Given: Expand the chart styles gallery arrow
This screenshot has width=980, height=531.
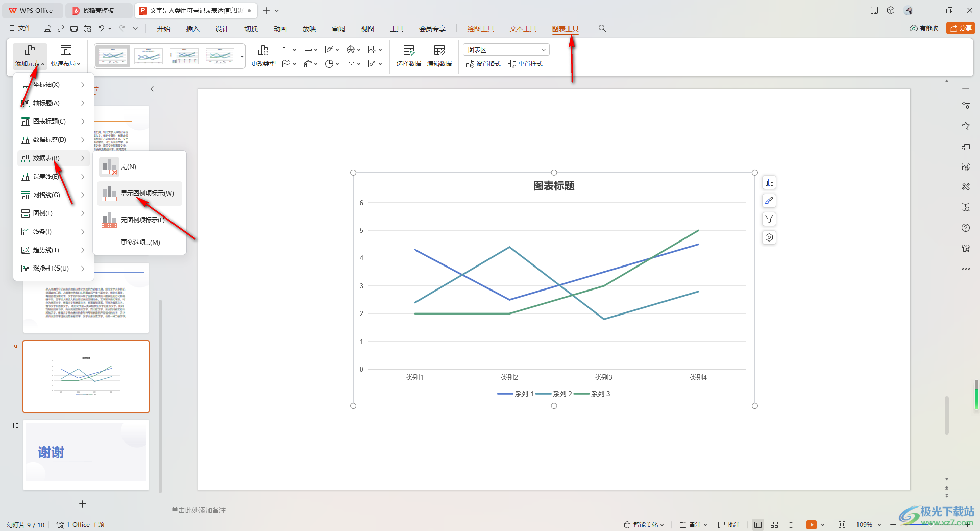Looking at the screenshot, I should (242, 56).
